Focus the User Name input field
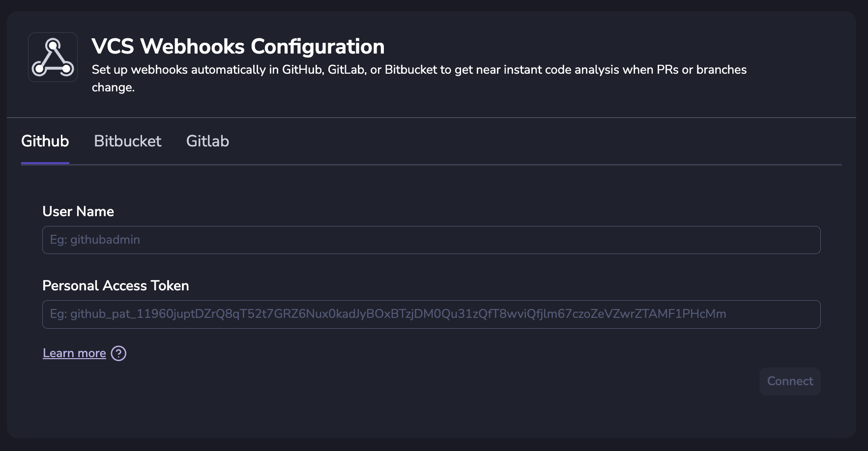The width and height of the screenshot is (868, 451). coord(431,240)
